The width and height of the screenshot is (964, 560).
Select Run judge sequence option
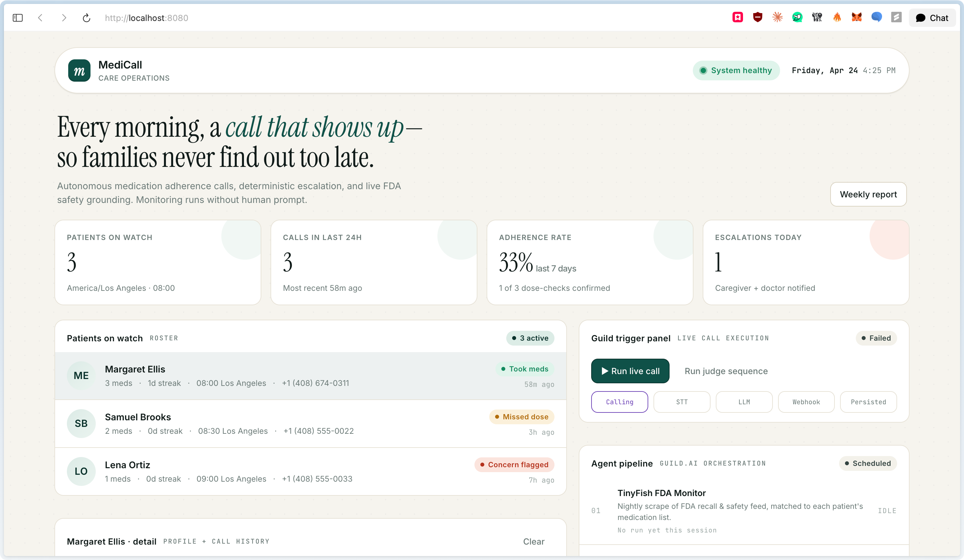[726, 370]
